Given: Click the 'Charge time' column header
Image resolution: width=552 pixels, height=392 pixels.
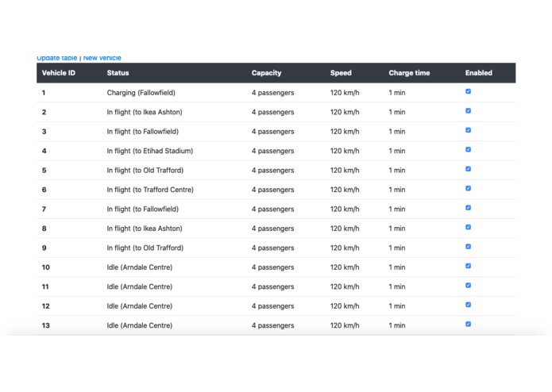Looking at the screenshot, I should pos(409,73).
